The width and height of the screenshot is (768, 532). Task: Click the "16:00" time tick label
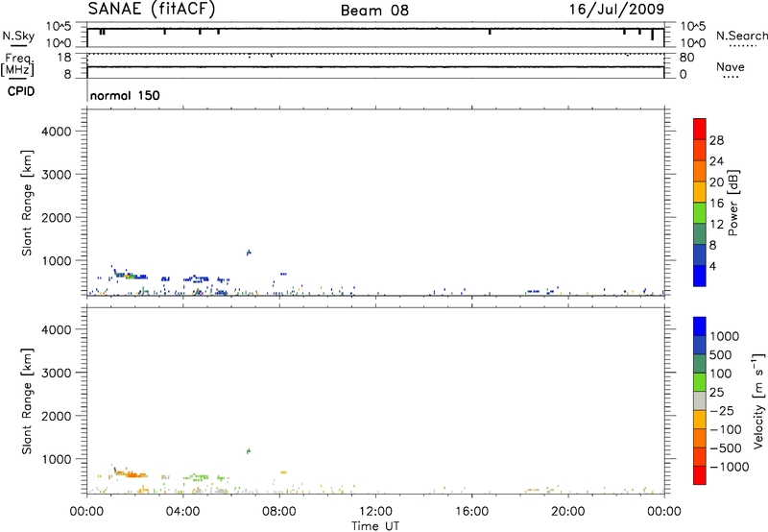click(471, 512)
